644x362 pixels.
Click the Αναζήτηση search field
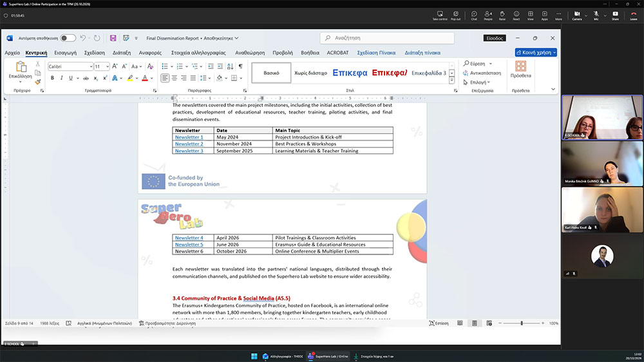pos(387,38)
